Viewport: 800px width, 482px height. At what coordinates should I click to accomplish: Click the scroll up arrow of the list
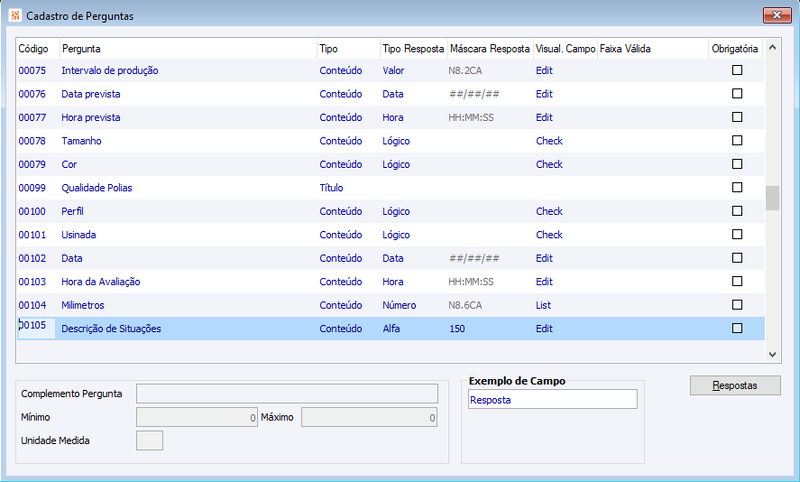(772, 47)
